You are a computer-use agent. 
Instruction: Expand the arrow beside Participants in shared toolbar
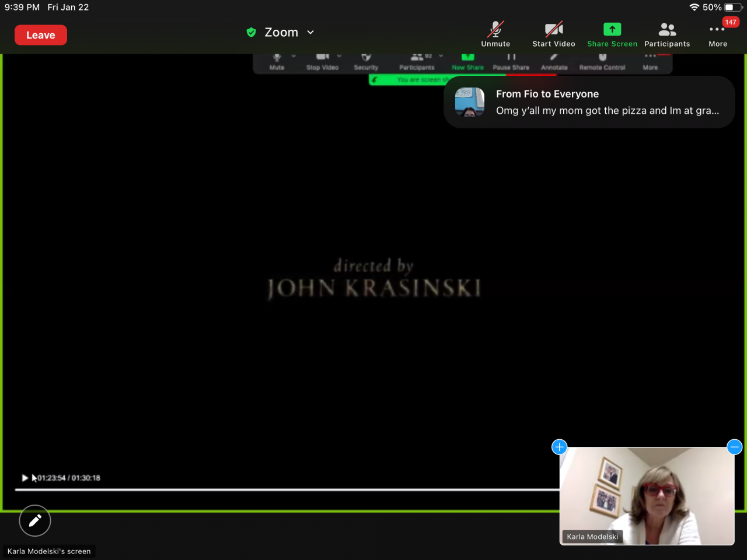tap(441, 57)
